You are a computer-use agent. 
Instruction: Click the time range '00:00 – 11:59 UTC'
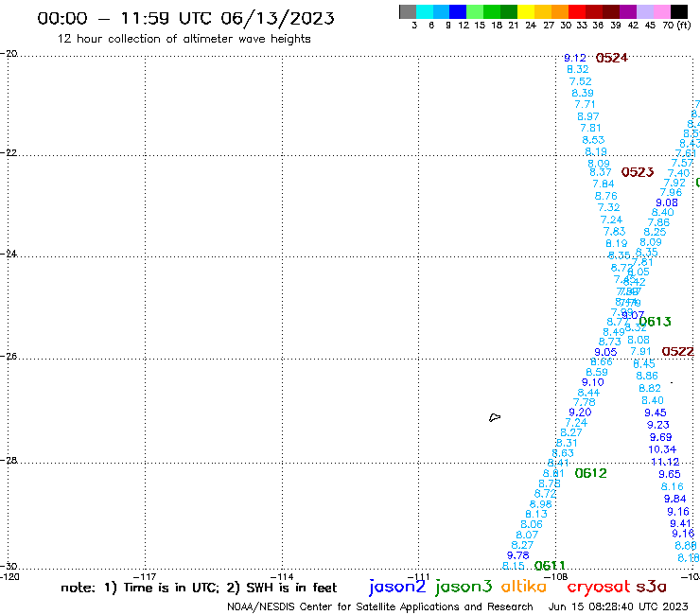127,18
